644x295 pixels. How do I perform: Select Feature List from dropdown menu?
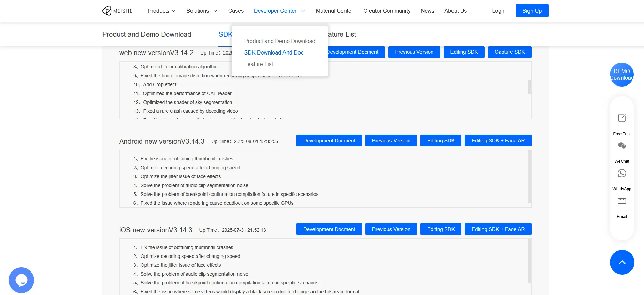click(258, 64)
